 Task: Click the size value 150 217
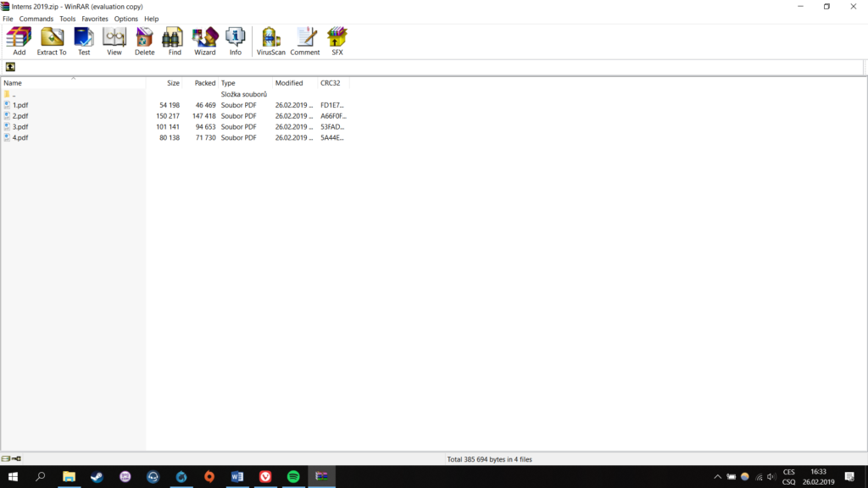point(168,116)
